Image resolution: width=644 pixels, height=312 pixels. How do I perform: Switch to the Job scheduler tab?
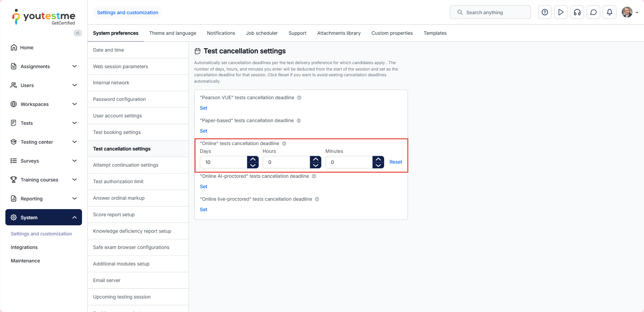(x=262, y=33)
